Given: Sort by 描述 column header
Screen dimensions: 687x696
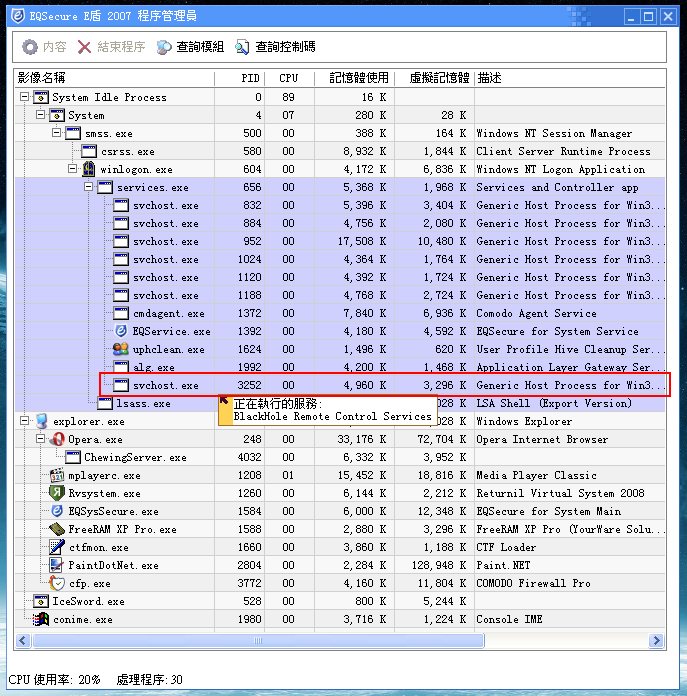Looking at the screenshot, I should [570, 78].
